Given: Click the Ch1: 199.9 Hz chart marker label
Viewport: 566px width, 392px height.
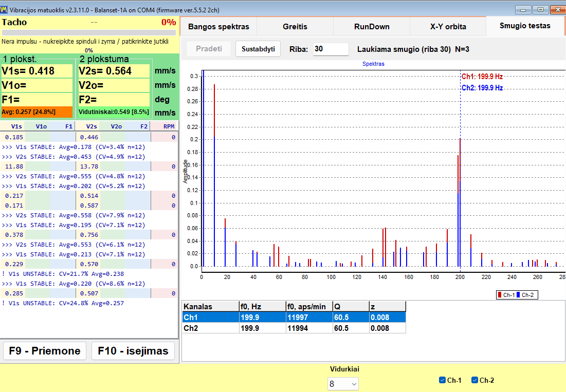Looking at the screenshot, I should coord(482,77).
